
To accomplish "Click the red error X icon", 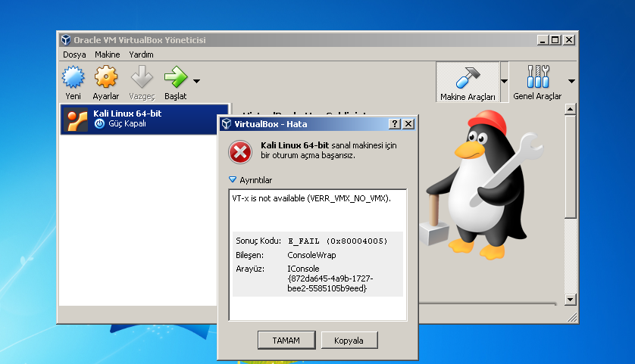I will click(x=240, y=152).
